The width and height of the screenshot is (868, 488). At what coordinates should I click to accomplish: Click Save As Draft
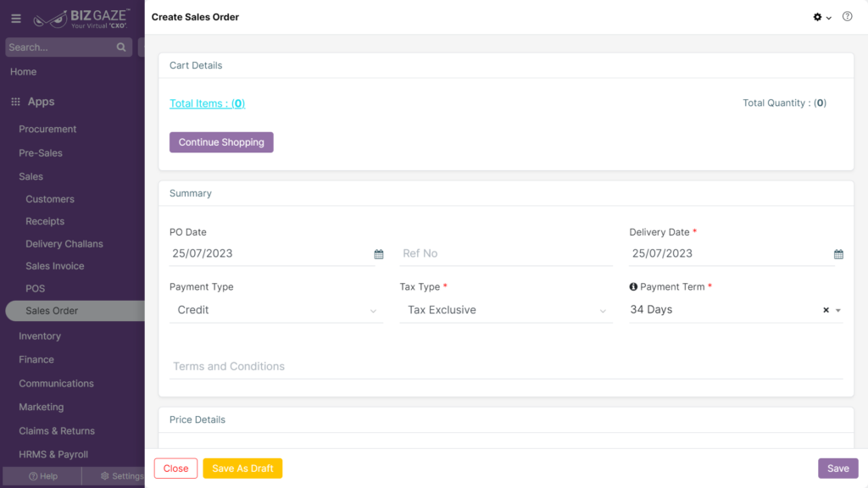[242, 468]
